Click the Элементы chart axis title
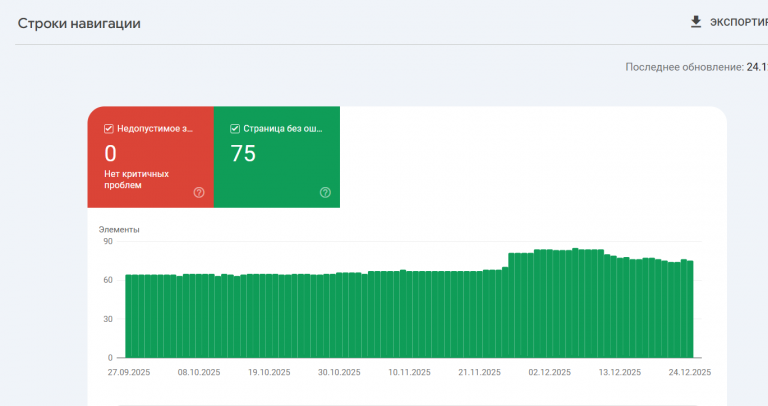The width and height of the screenshot is (768, 406). [119, 230]
